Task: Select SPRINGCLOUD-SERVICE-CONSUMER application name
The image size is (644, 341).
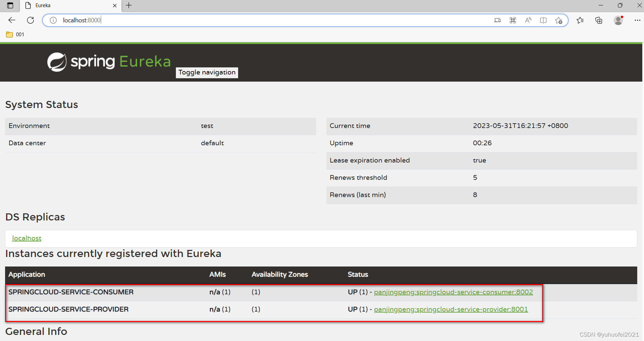Action: pos(71,292)
